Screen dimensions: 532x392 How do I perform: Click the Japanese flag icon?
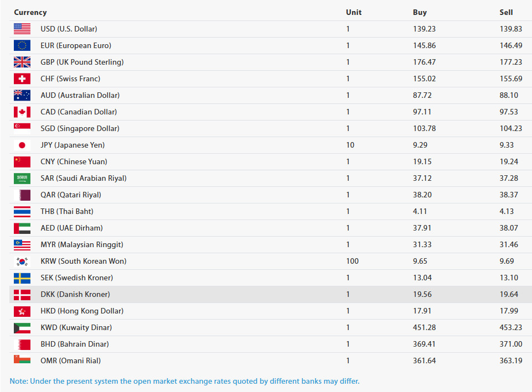(x=22, y=145)
